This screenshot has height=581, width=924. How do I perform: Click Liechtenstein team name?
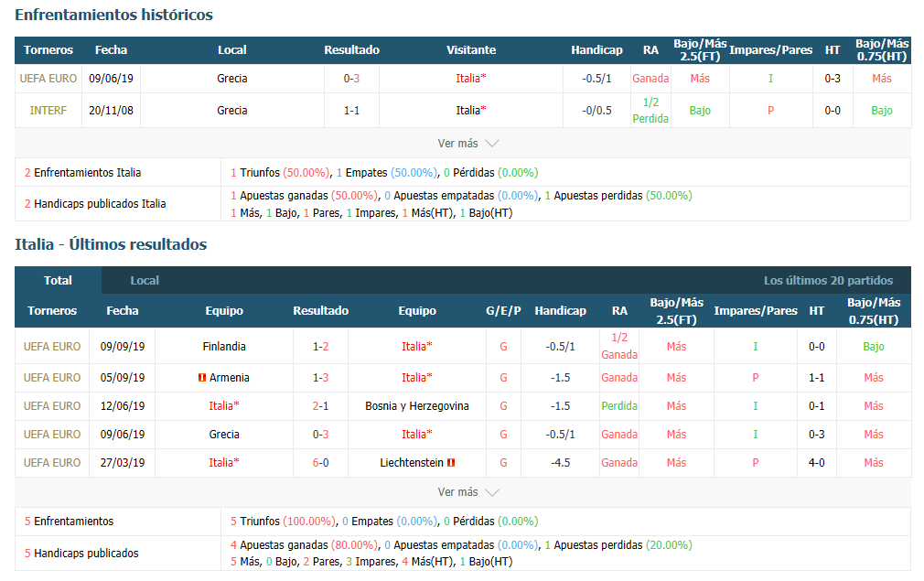pyautogui.click(x=412, y=463)
